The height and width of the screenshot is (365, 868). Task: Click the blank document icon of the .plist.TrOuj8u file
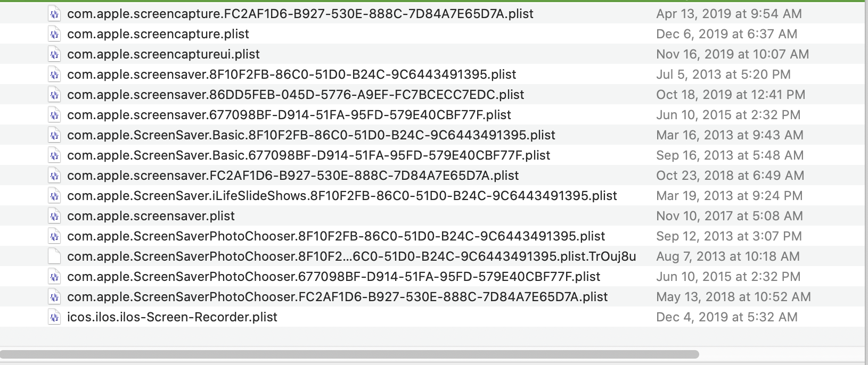pyautogui.click(x=54, y=256)
